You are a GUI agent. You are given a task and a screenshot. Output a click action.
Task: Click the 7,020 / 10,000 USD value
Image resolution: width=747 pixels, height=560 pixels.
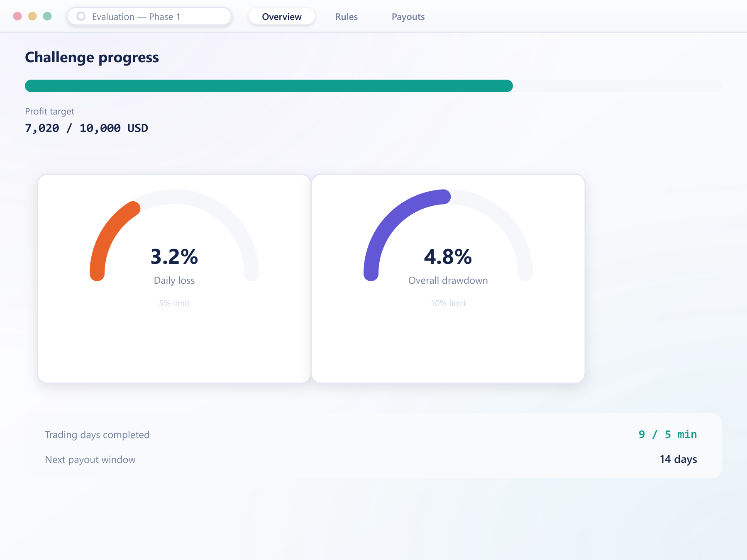(86, 128)
